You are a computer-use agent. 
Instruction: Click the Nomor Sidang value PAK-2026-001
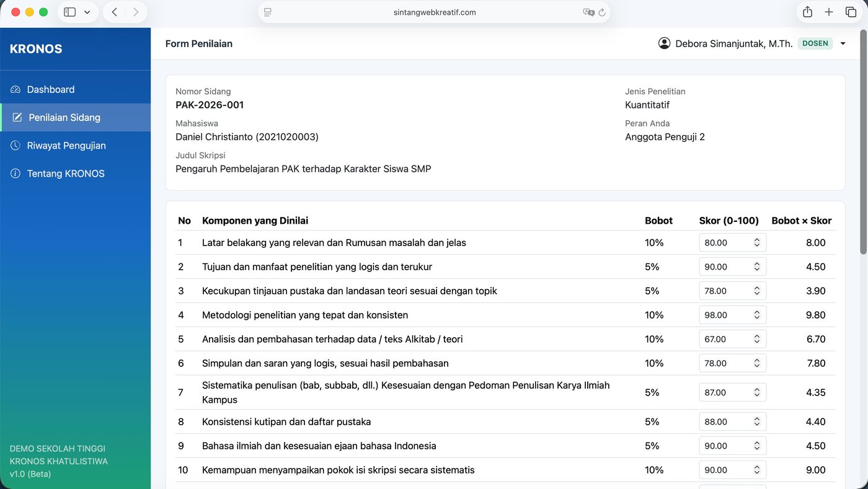[210, 105]
